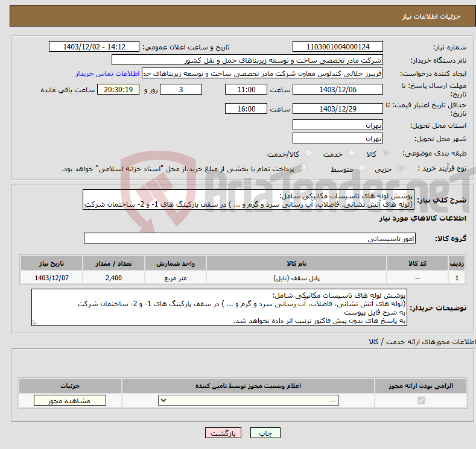Toggle the Islamic treasury payment checkbox
This screenshot has height=449, width=476.
tap(303, 168)
